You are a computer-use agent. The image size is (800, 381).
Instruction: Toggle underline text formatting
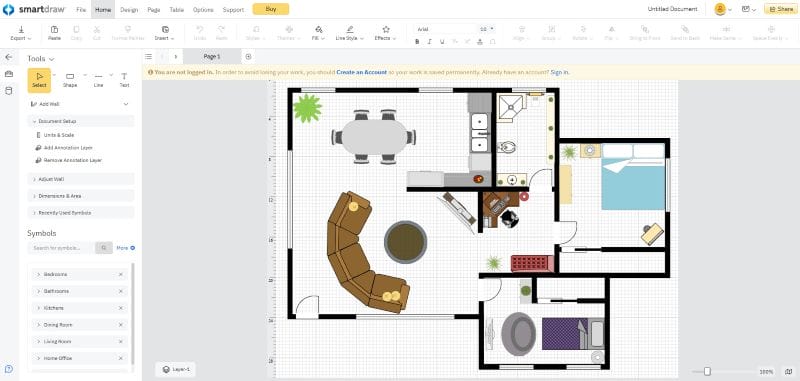[442, 42]
